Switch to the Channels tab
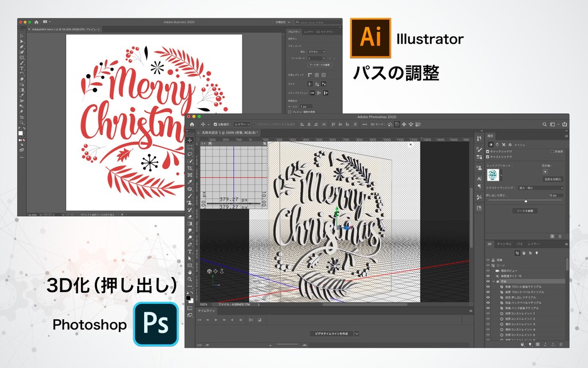Viewport: 588px width, 368px height. click(x=504, y=244)
